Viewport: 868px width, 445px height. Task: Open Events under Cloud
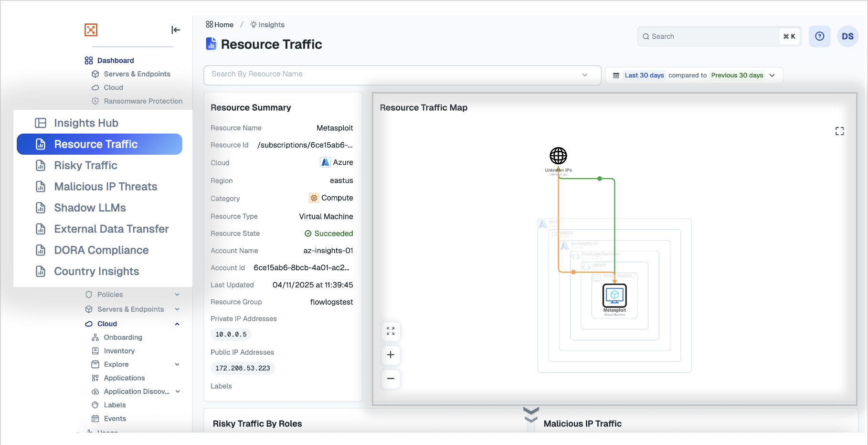[x=115, y=419]
